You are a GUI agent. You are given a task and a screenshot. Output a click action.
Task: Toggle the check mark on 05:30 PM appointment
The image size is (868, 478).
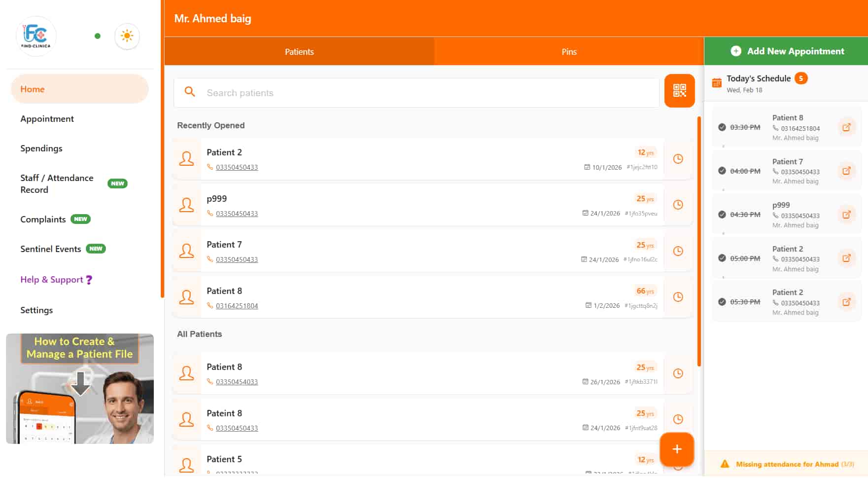point(722,302)
